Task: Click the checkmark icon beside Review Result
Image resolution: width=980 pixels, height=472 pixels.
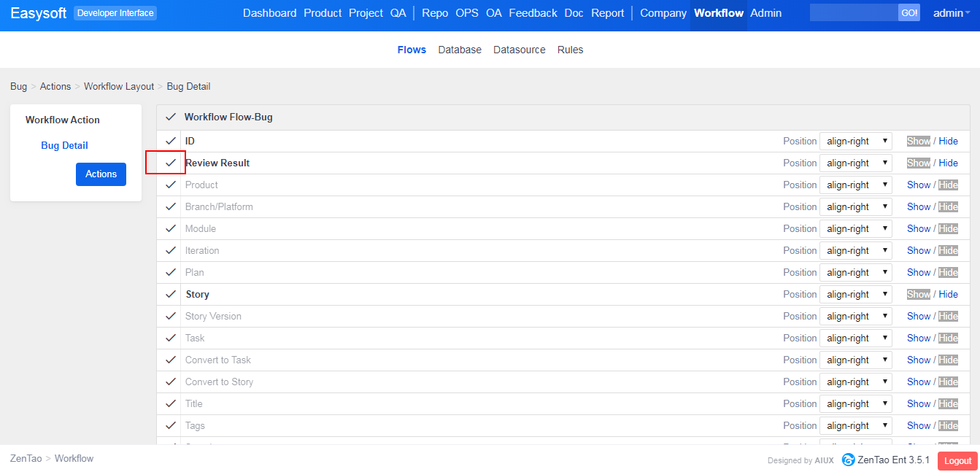Action: (x=171, y=163)
